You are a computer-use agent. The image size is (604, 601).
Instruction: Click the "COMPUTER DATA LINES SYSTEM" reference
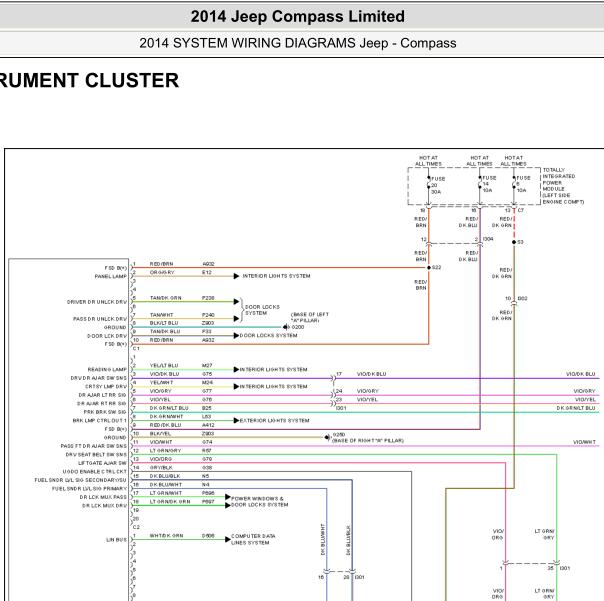(x=253, y=539)
